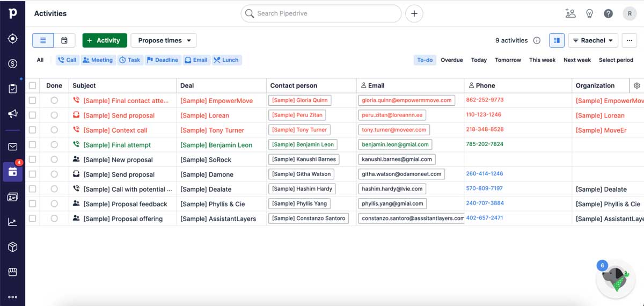Select the Next week filter
This screenshot has width=644, height=306.
point(577,60)
